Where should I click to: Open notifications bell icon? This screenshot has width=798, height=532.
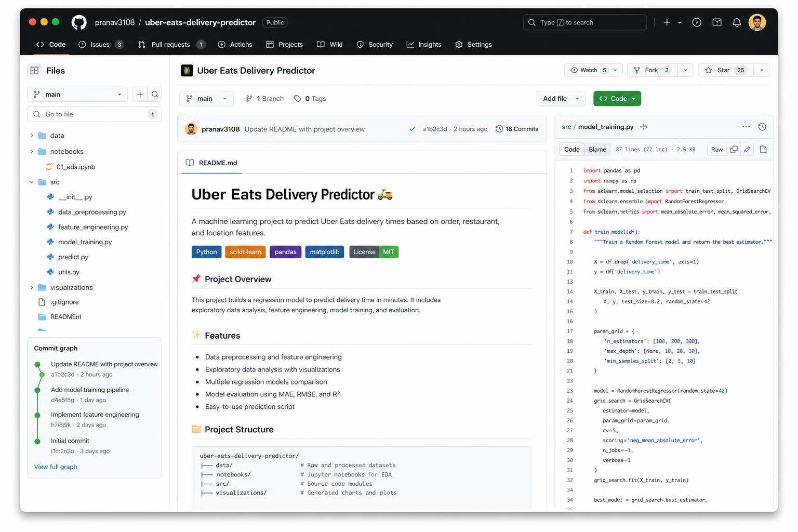pyautogui.click(x=737, y=22)
